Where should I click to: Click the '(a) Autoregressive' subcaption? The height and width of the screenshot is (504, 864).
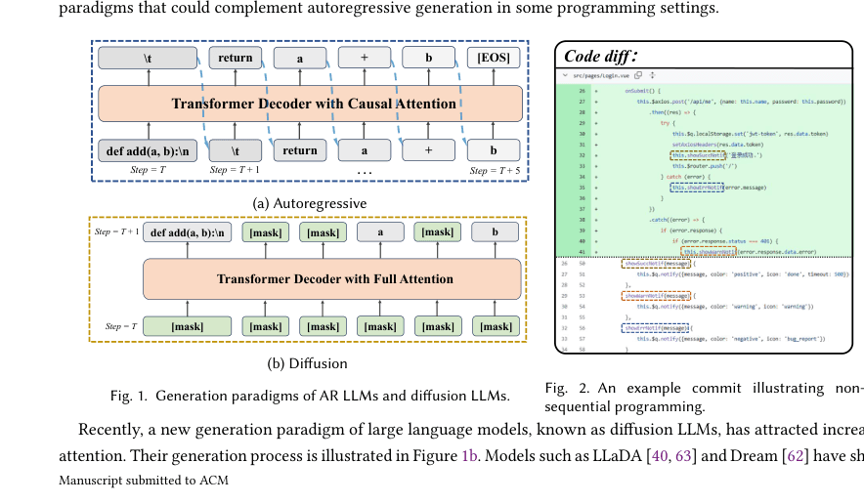[x=310, y=203]
